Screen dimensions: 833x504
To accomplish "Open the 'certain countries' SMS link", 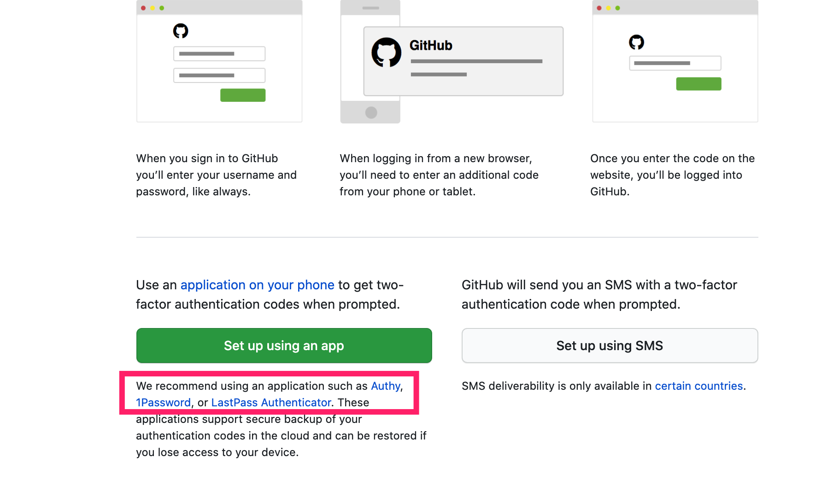I will [699, 386].
